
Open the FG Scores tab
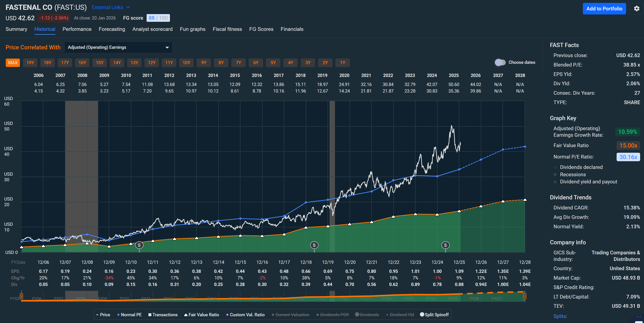tap(261, 29)
